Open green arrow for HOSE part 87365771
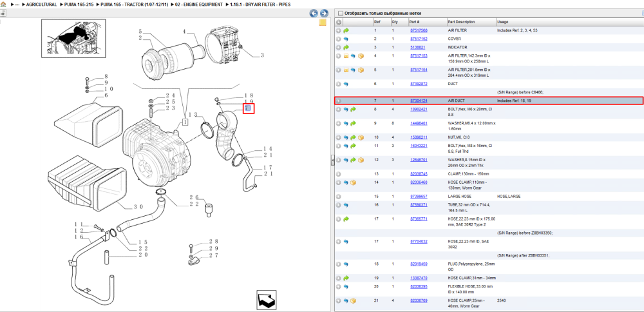Screen dimensions: 644x312 tap(346, 219)
